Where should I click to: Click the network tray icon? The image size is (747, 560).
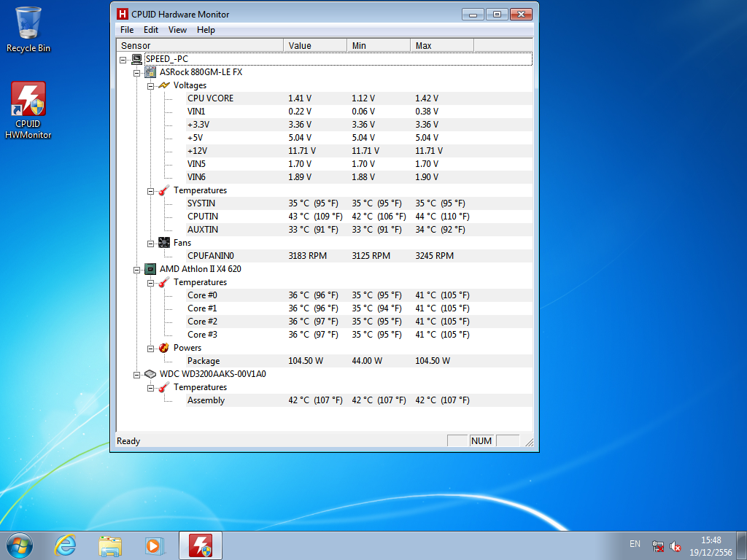coord(658,545)
